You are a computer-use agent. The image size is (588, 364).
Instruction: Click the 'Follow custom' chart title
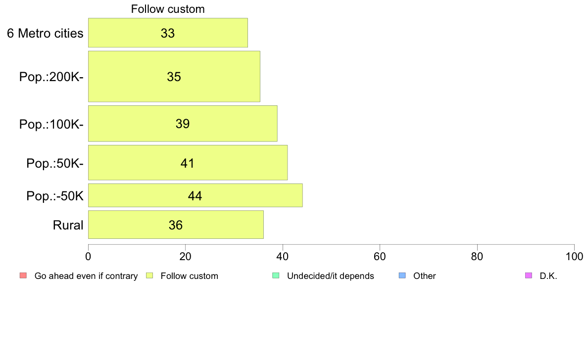point(168,9)
